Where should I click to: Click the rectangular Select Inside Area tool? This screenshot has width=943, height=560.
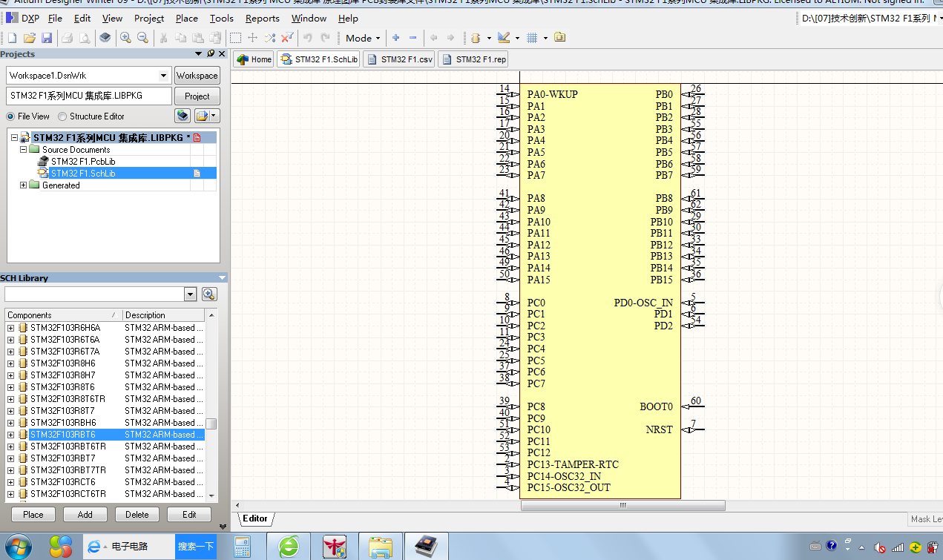(235, 38)
